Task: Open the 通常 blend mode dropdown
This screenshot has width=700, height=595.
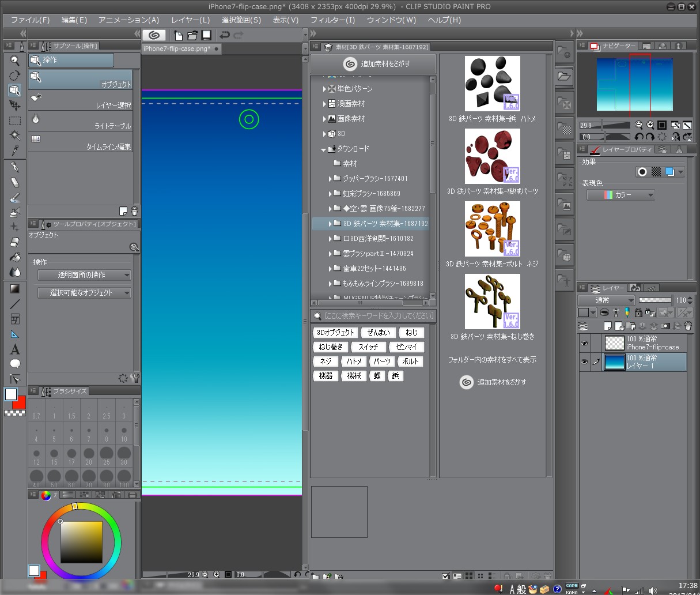Action: (x=606, y=300)
